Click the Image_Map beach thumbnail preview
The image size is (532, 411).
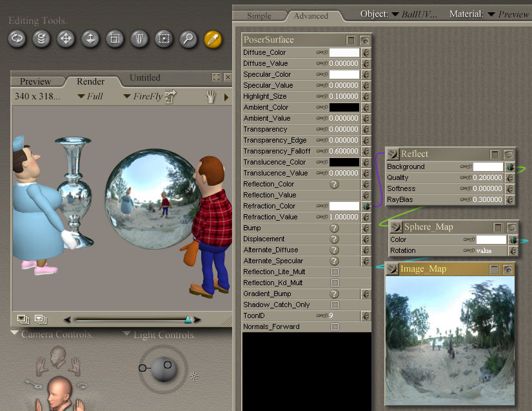[x=449, y=339]
